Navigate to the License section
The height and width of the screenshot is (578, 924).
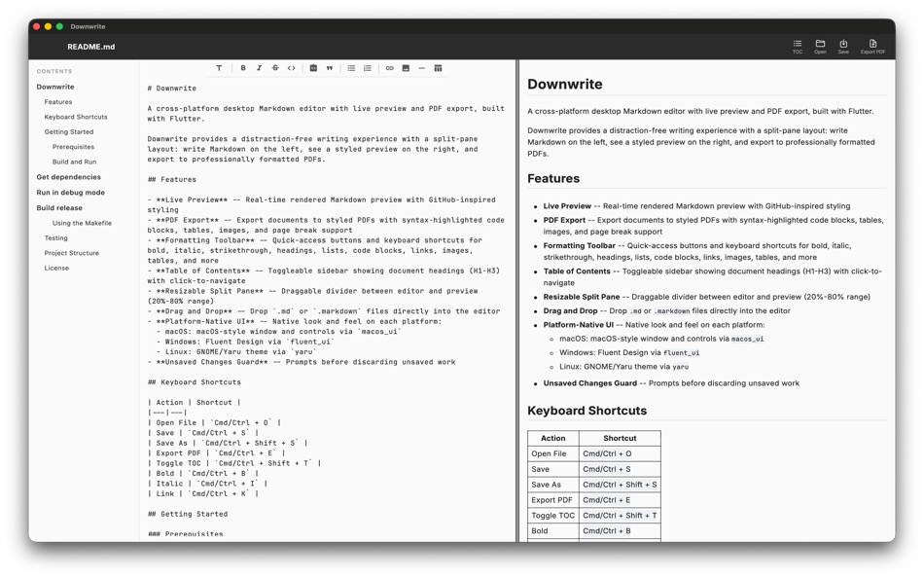coord(56,268)
